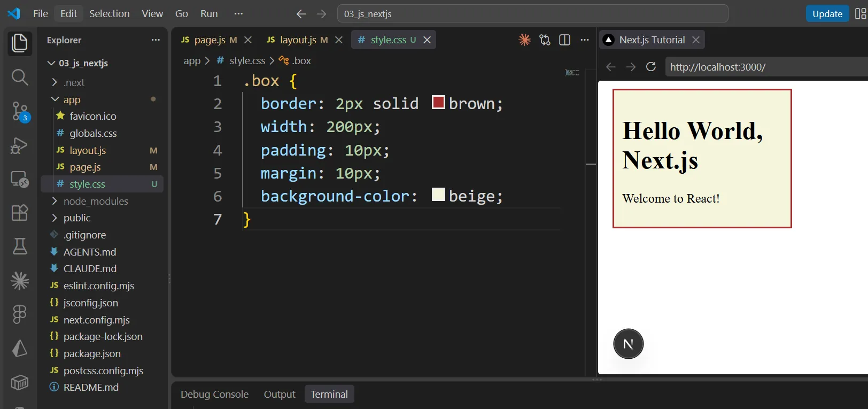The height and width of the screenshot is (409, 868).
Task: Open the Remote Explorer view
Action: [x=20, y=179]
